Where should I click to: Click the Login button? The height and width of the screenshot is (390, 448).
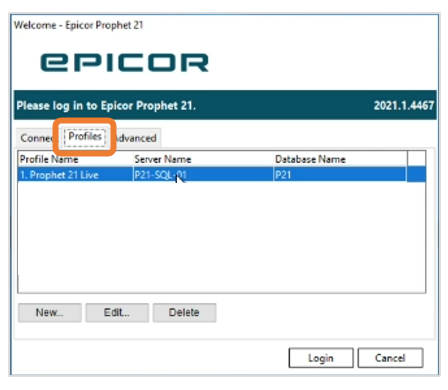pyautogui.click(x=321, y=358)
